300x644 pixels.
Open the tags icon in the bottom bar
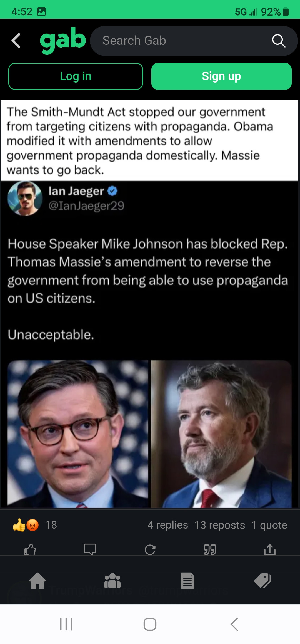click(x=262, y=581)
